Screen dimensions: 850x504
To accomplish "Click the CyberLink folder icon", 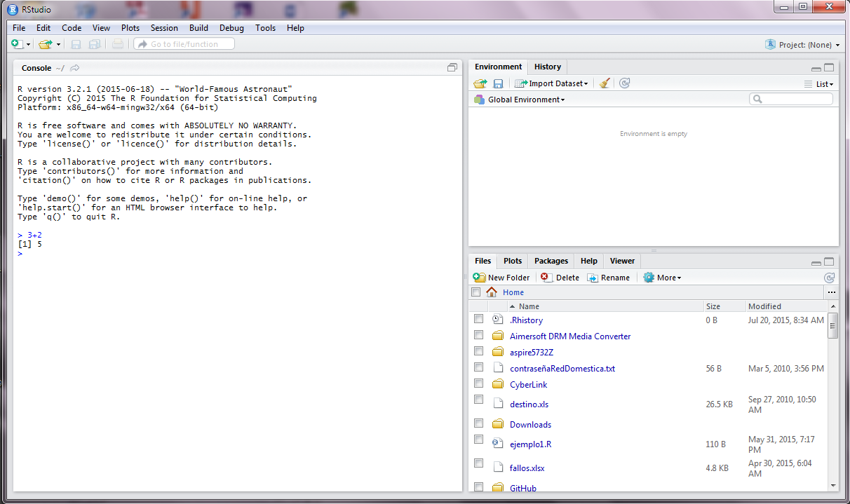I will click(x=498, y=384).
